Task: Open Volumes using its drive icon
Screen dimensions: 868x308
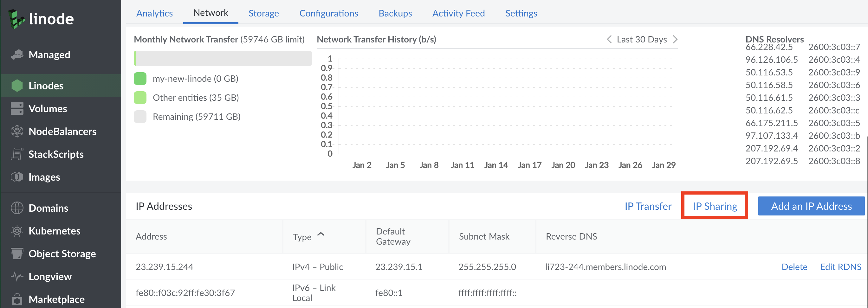Action: point(17,108)
